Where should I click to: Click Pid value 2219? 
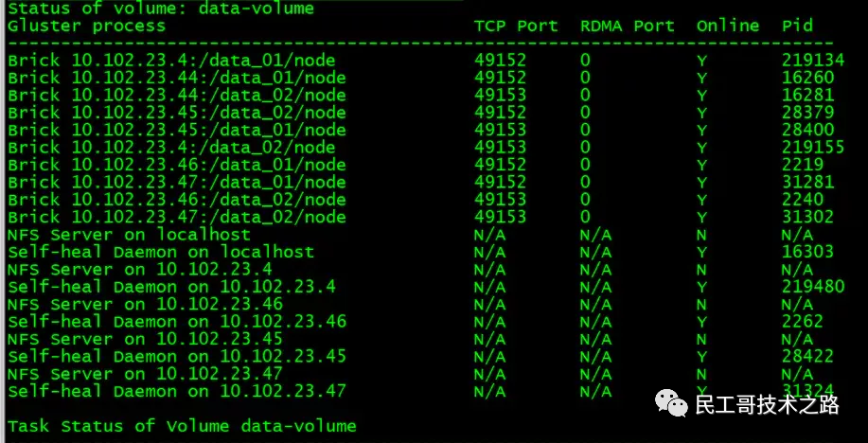(x=803, y=165)
